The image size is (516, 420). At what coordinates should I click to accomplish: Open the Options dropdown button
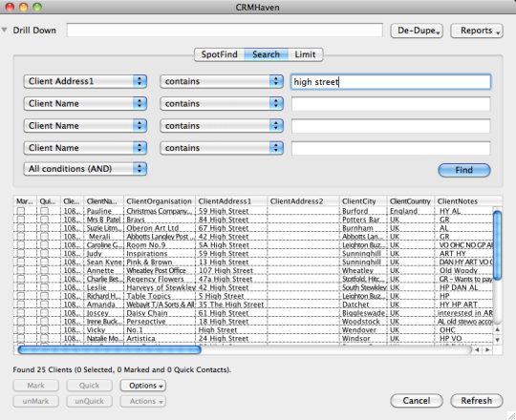142,386
